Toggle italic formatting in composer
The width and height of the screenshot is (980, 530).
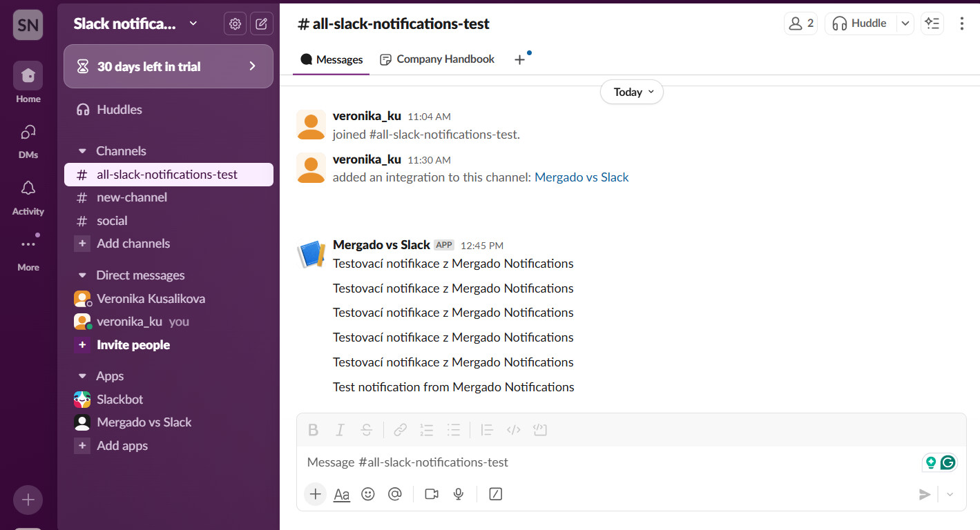coord(340,430)
